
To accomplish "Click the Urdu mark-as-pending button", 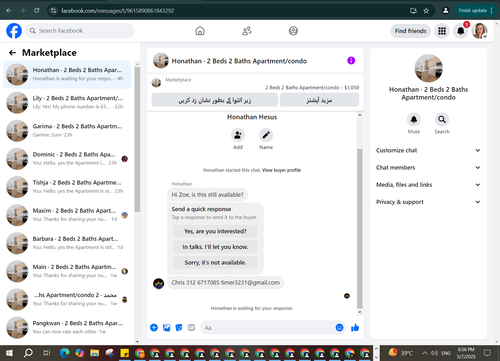I will 215,100.
